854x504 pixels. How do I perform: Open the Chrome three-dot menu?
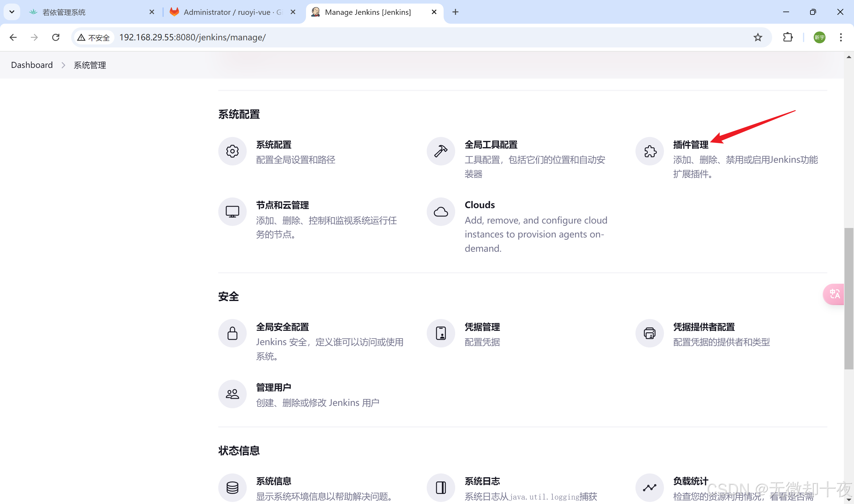point(841,37)
